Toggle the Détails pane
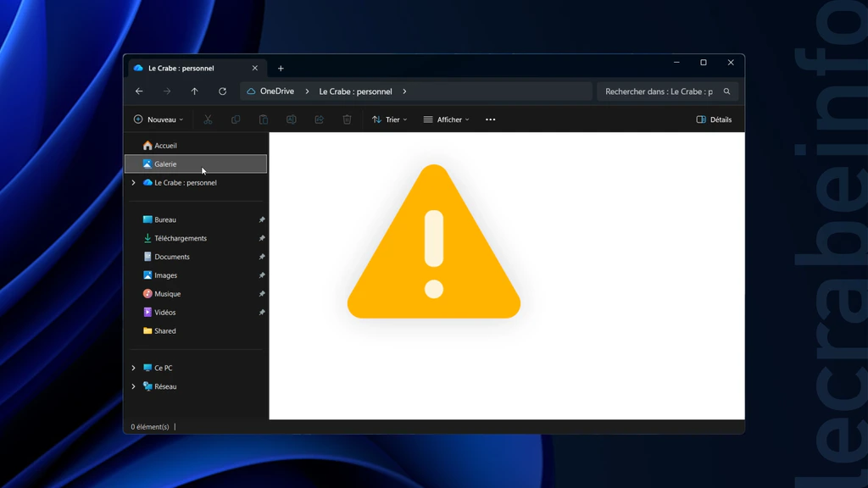This screenshot has width=868, height=488. [714, 119]
